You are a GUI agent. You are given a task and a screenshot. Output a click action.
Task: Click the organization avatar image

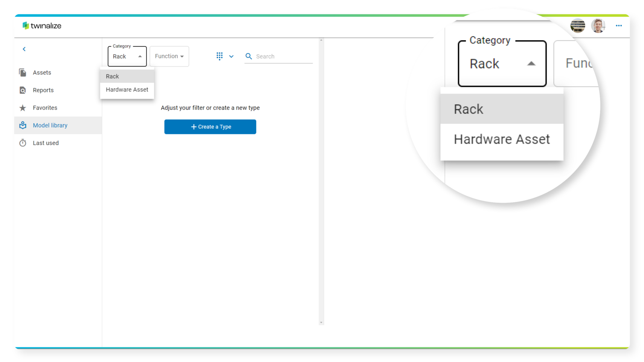pos(577,26)
